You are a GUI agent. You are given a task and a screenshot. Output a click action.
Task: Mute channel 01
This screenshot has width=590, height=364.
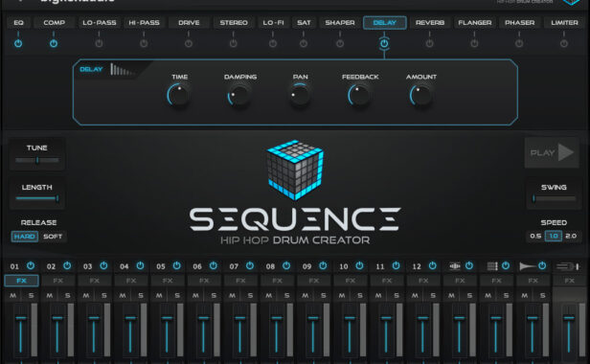pos(13,295)
